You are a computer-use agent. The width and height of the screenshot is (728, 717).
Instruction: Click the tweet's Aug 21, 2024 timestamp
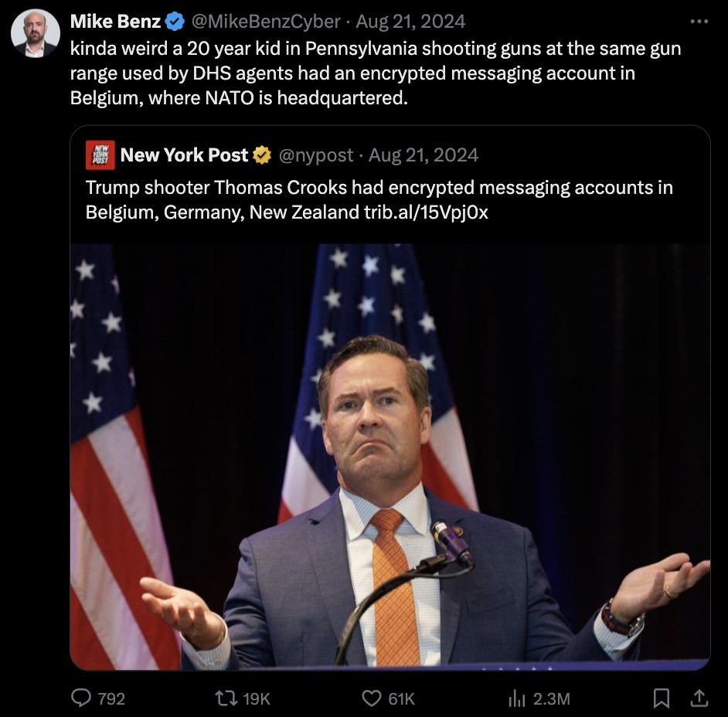(410, 22)
